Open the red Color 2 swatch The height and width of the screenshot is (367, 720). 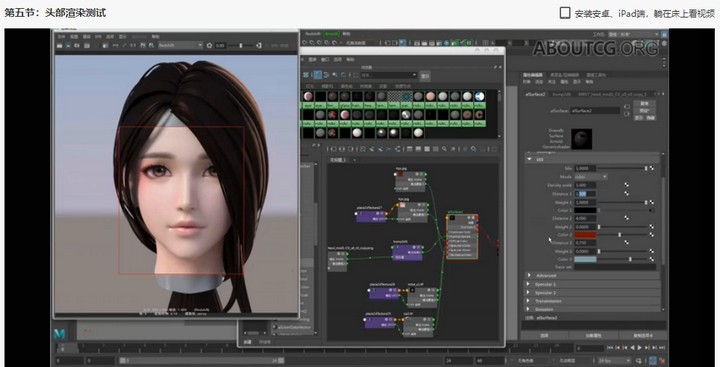(x=585, y=235)
